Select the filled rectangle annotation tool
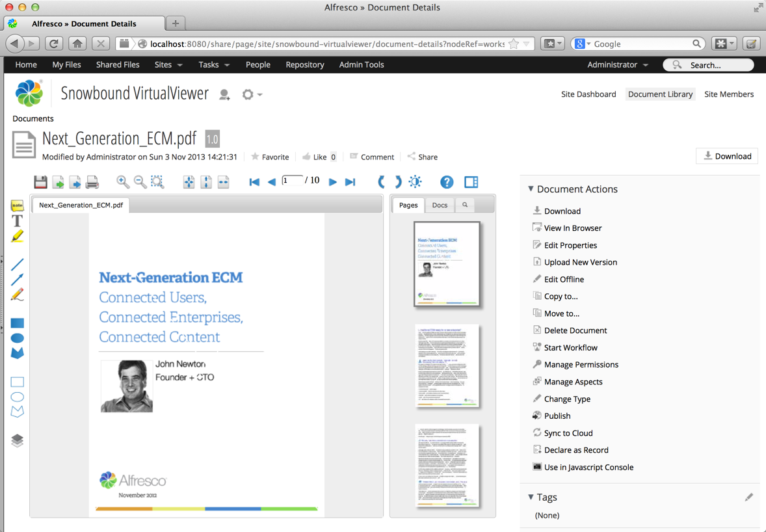This screenshot has height=532, width=766. pyautogui.click(x=17, y=323)
